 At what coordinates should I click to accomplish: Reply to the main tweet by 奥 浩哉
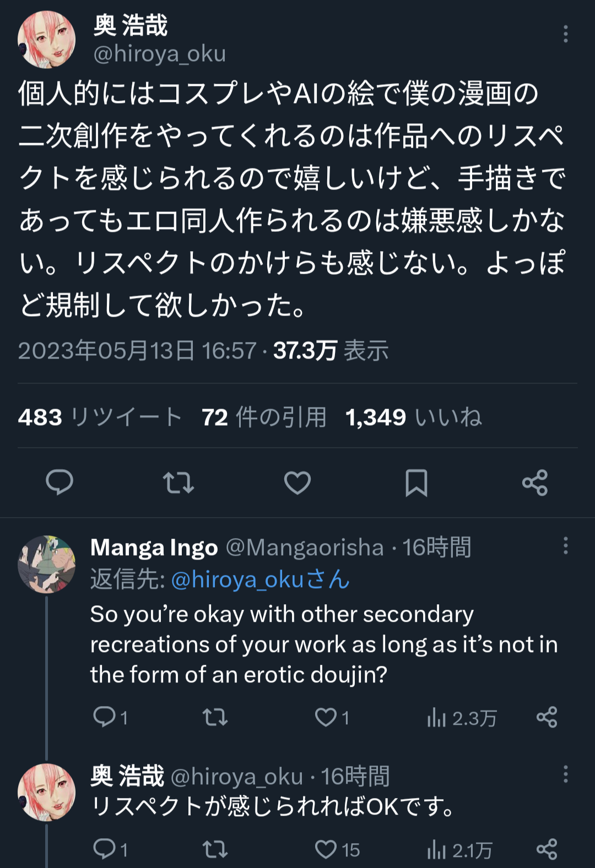(x=59, y=482)
